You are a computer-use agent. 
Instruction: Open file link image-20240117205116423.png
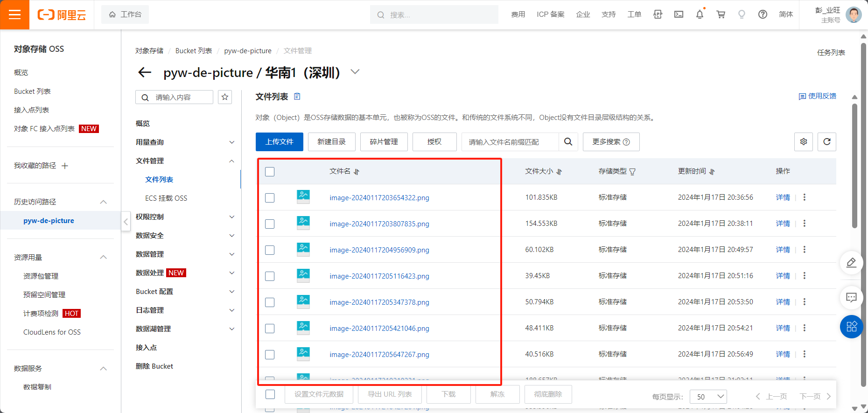tap(379, 276)
